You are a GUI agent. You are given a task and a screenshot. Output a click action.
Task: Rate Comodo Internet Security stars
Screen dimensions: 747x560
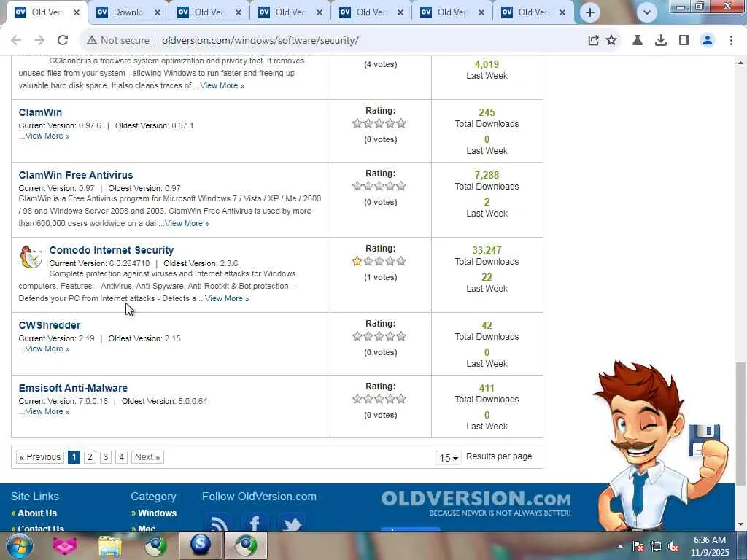click(x=379, y=261)
